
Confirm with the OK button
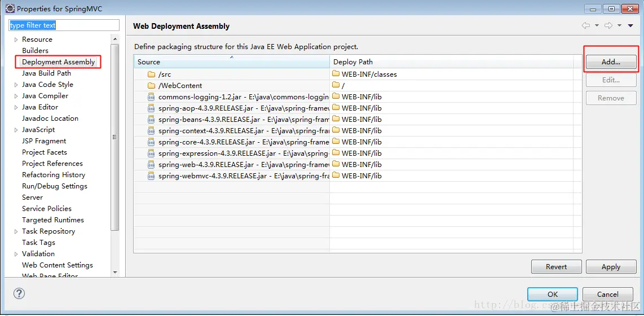coord(553,294)
